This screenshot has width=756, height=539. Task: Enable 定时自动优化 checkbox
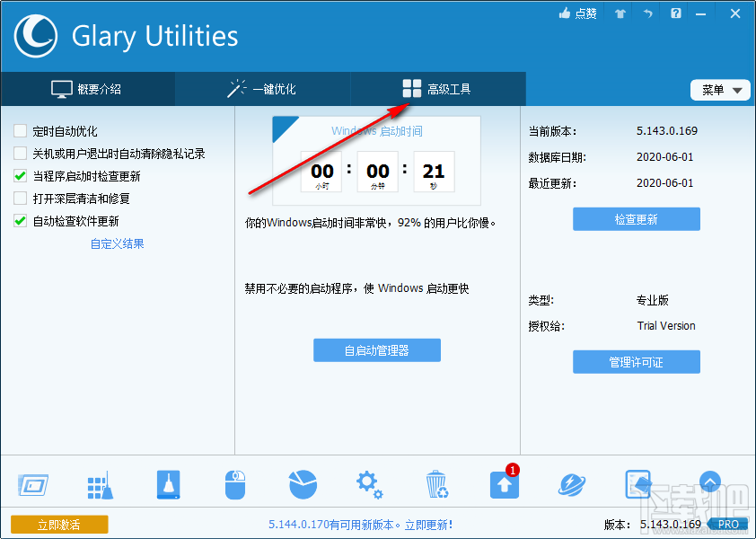click(x=20, y=130)
